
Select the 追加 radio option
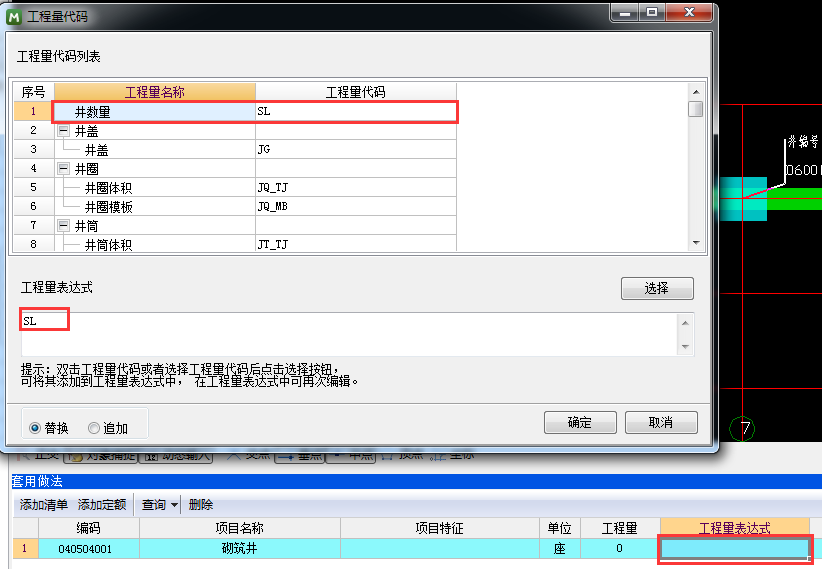[94, 427]
